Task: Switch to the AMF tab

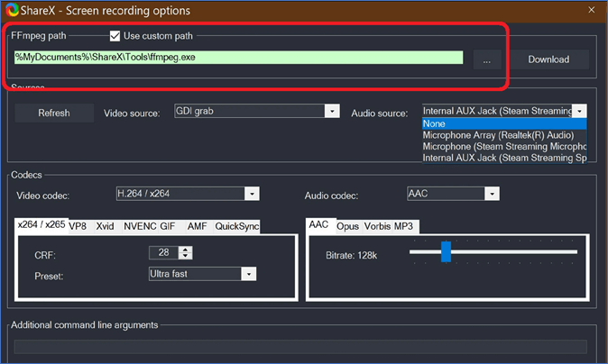Action: pos(197,226)
